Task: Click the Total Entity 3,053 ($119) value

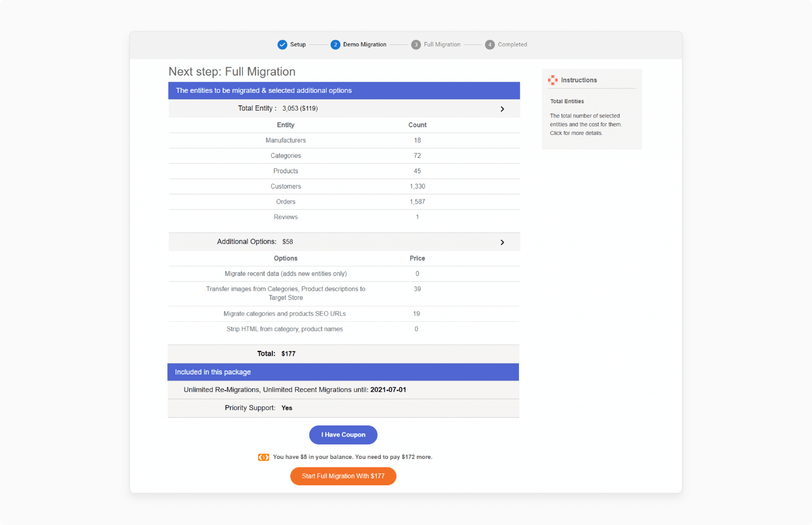Action: coord(300,108)
